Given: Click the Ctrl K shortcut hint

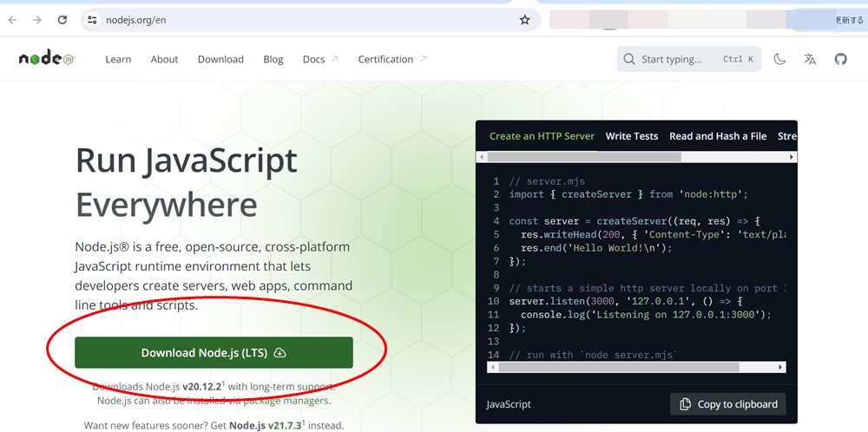Looking at the screenshot, I should [x=738, y=59].
